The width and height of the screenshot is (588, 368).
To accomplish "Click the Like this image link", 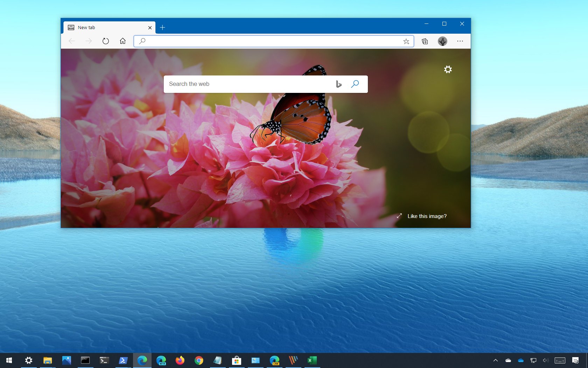I will [427, 216].
